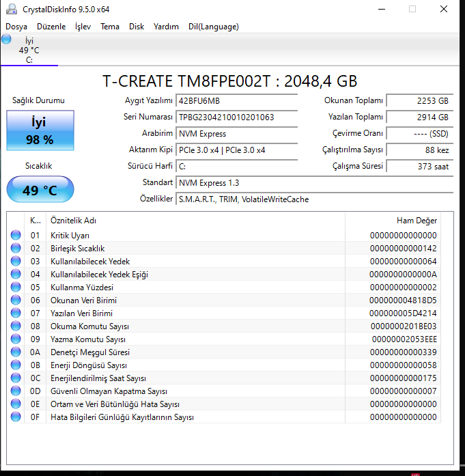Select the C: disk tab showing 49 °C

[x=29, y=50]
